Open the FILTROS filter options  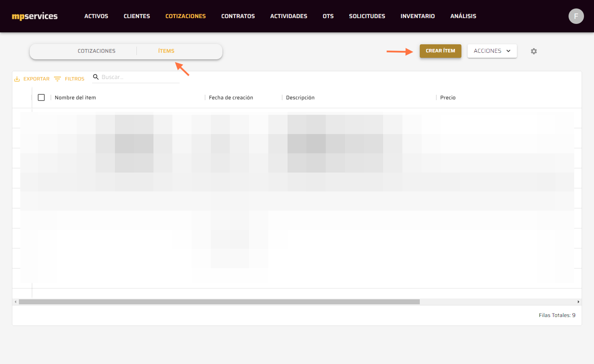coord(69,79)
